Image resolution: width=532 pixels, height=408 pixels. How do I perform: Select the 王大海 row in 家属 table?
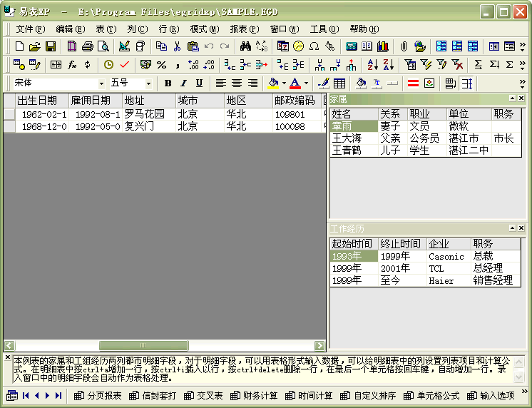[426, 138]
